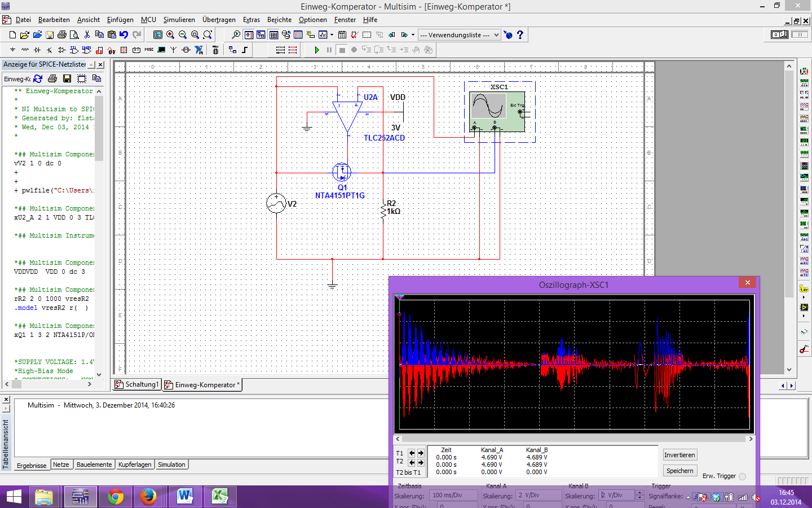This screenshot has height=508, width=812.
Task: Enable the Erw. Trigger radio button
Action: point(742,476)
